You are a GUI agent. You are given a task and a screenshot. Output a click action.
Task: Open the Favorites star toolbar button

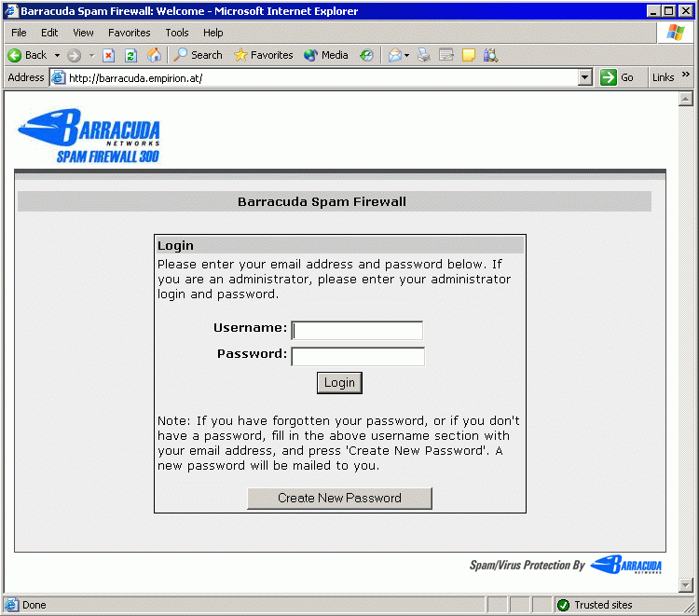[x=263, y=55]
